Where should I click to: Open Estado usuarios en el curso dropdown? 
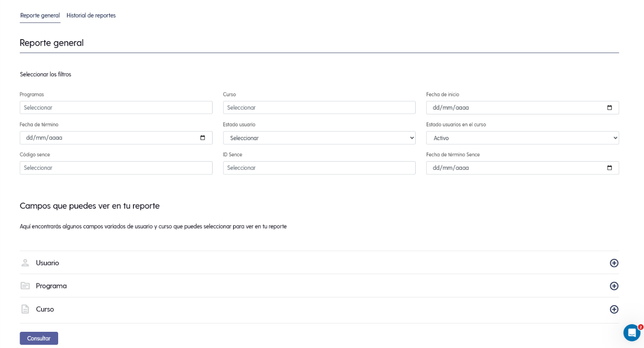pyautogui.click(x=522, y=138)
